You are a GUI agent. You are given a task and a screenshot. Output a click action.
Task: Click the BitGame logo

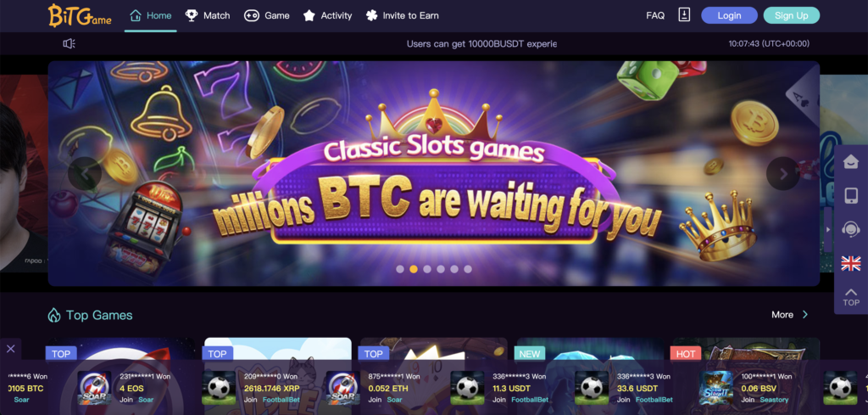pyautogui.click(x=80, y=15)
